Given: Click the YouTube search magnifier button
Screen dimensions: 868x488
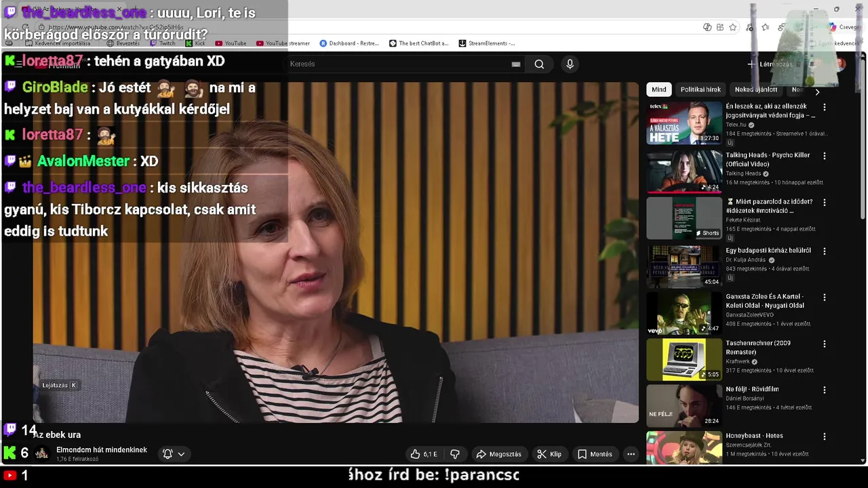Looking at the screenshot, I should click(539, 64).
